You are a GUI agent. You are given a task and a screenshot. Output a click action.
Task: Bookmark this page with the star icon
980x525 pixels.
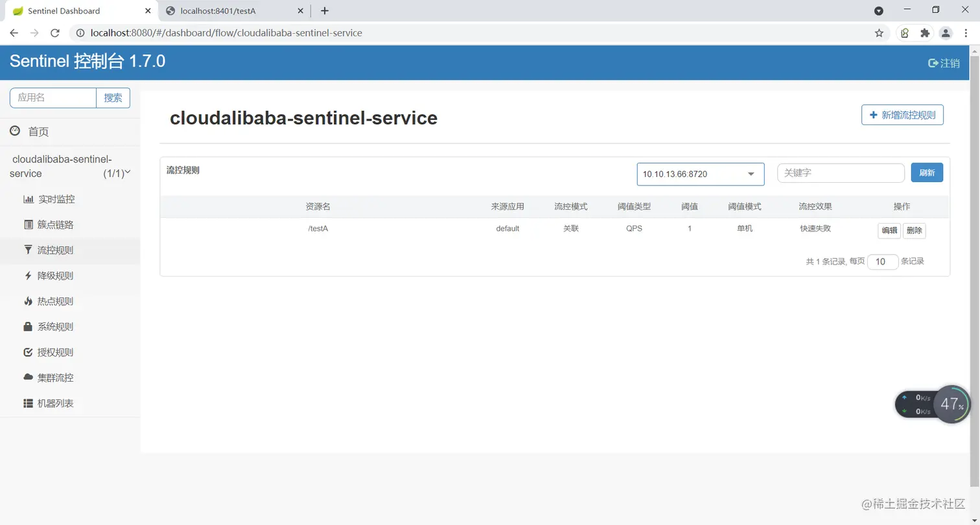[879, 33]
